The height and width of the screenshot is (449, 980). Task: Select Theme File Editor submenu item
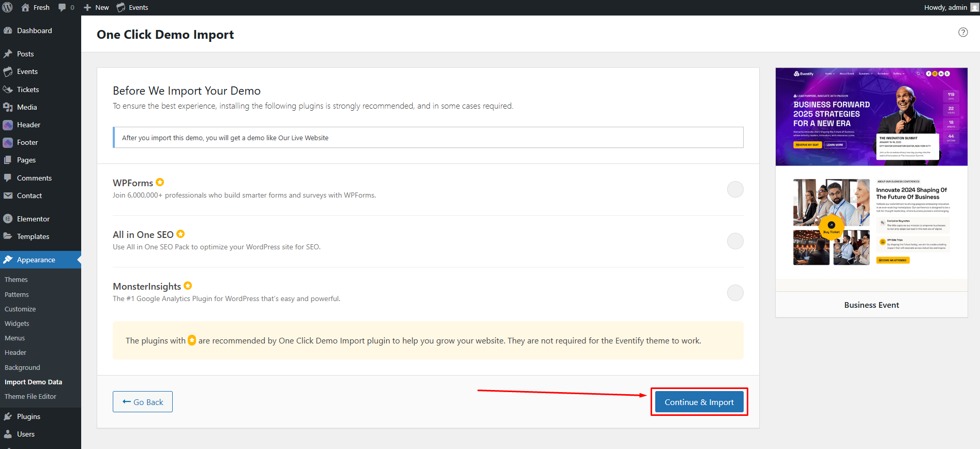click(31, 396)
